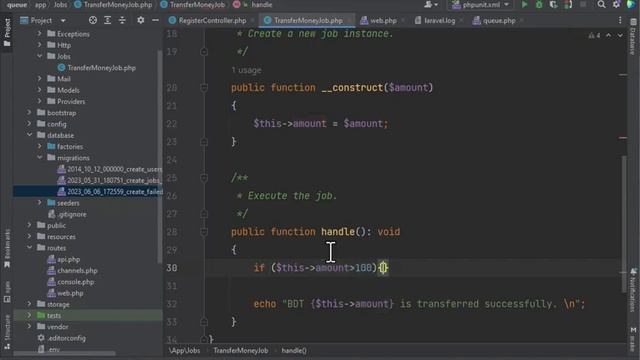Select the .editorconfig file
640x360 pixels.
pyautogui.click(x=61, y=338)
